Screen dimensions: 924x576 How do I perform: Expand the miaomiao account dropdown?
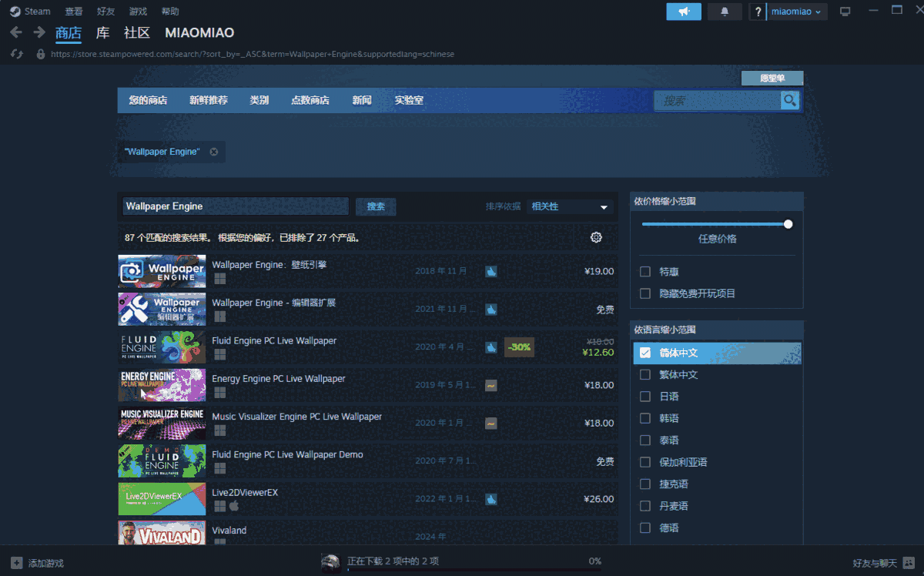(x=796, y=12)
